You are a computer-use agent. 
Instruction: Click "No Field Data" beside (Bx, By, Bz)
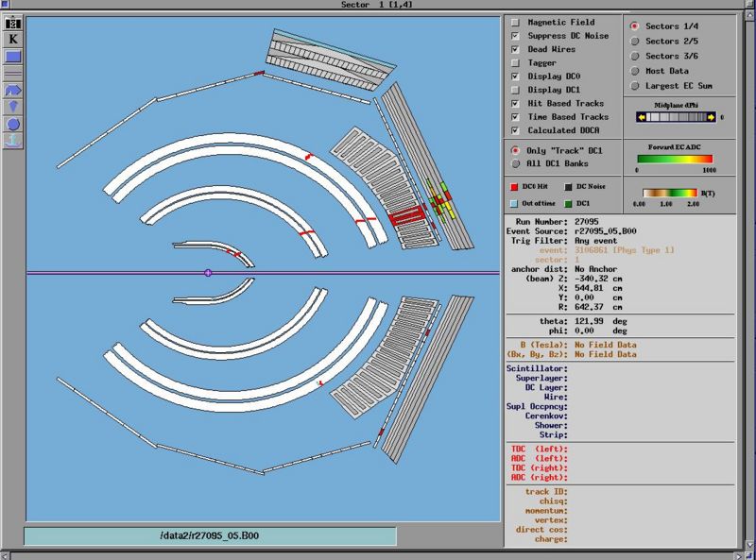[x=605, y=354]
